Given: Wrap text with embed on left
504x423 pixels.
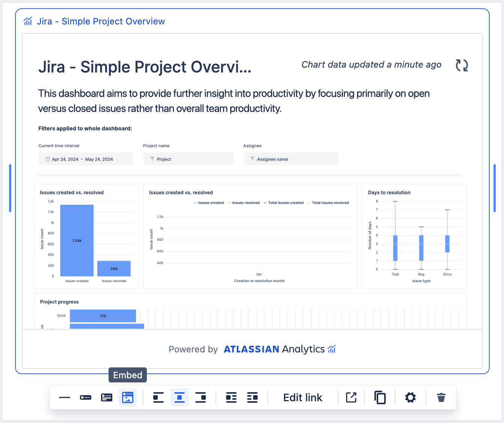Looking at the screenshot, I should (x=231, y=397).
